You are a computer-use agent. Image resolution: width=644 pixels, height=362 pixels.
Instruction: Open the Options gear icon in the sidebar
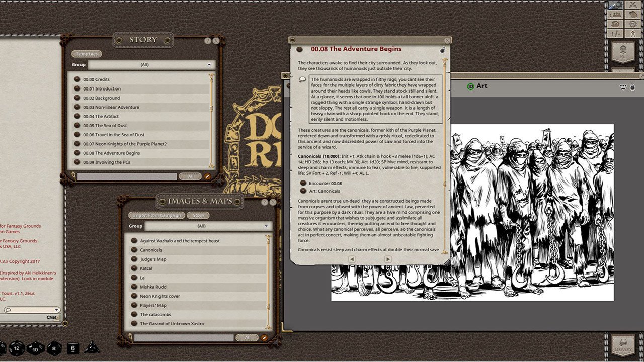(632, 24)
